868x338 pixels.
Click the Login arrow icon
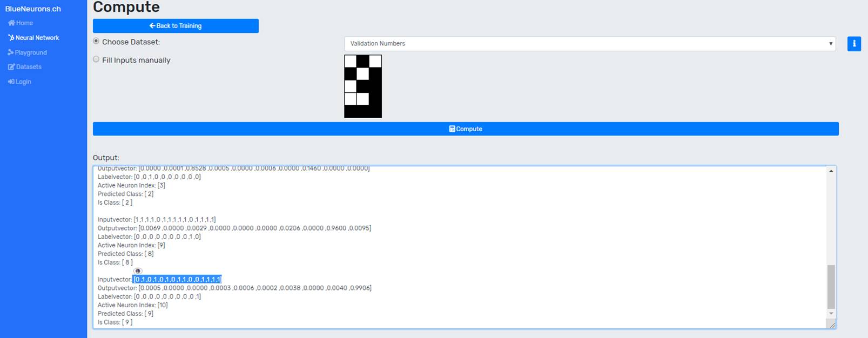coord(11,82)
